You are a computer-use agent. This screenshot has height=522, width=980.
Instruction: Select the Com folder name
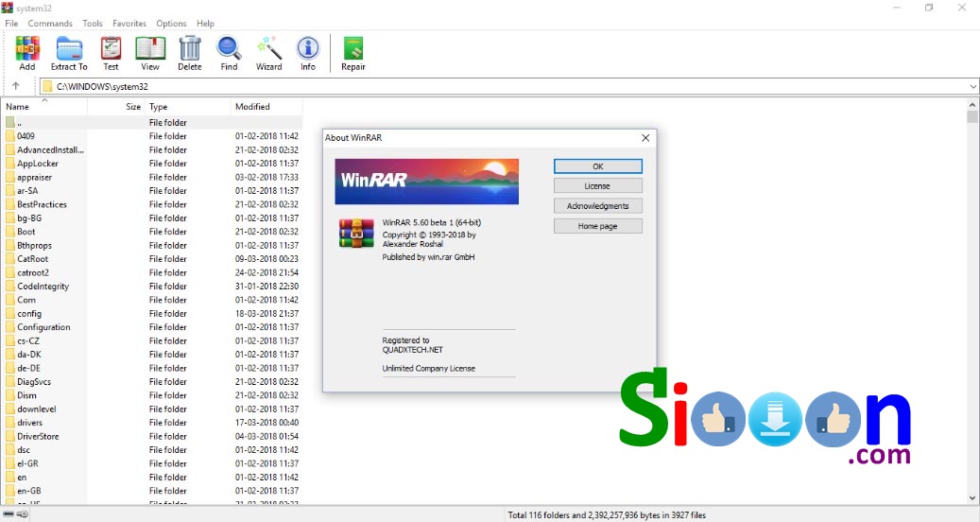coord(26,300)
